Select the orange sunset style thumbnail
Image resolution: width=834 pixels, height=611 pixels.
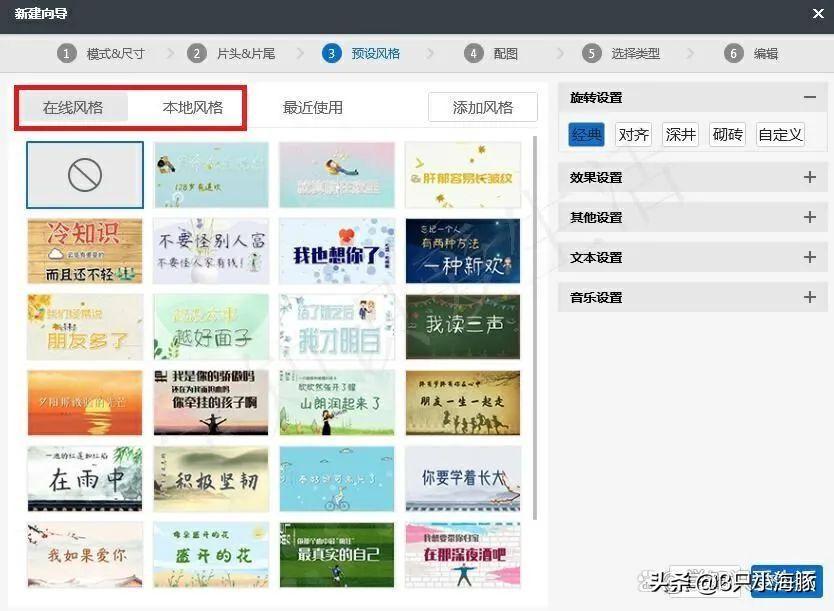point(85,403)
